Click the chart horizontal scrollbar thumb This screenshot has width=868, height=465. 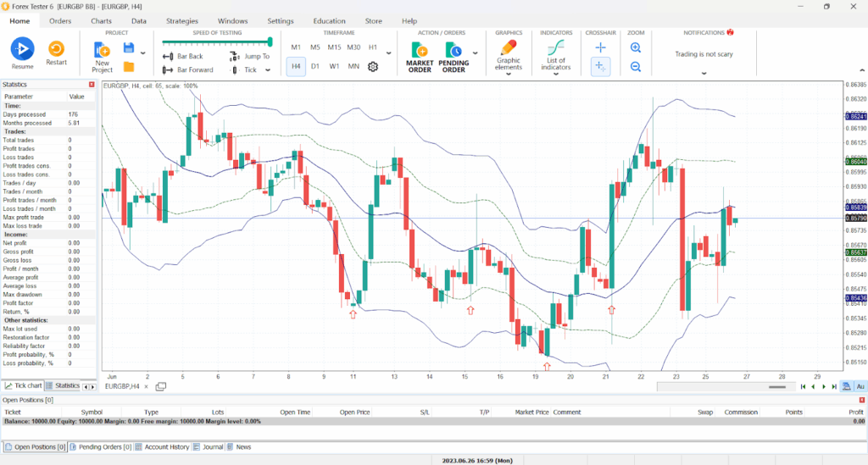(777, 387)
